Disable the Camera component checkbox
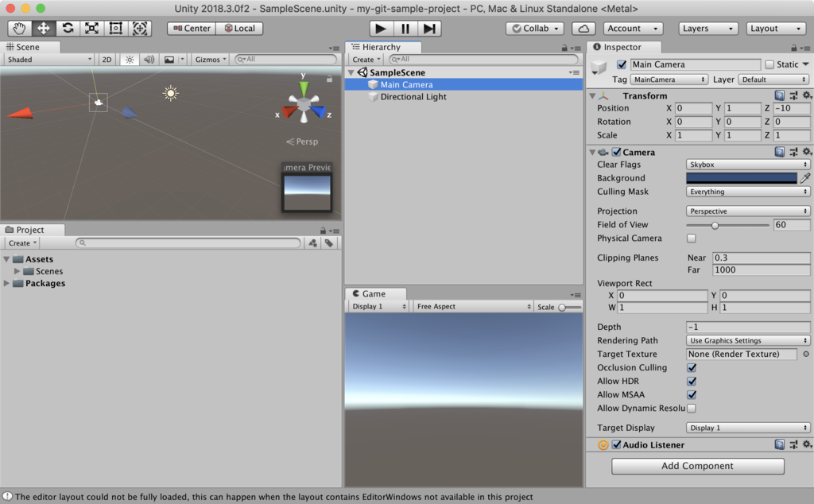Screen dimensions: 814x504 [x=616, y=152]
